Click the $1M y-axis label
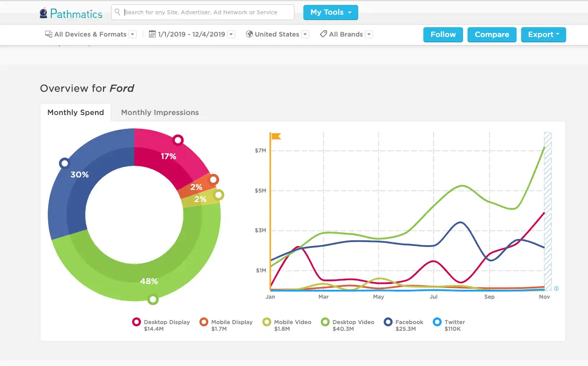The image size is (588, 366). [x=261, y=271]
